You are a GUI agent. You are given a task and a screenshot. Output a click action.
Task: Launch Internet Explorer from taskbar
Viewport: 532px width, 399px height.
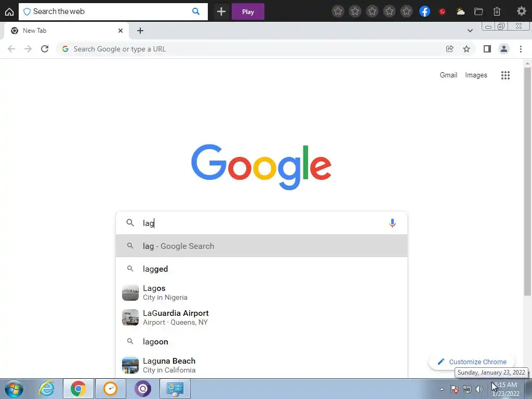[46, 389]
